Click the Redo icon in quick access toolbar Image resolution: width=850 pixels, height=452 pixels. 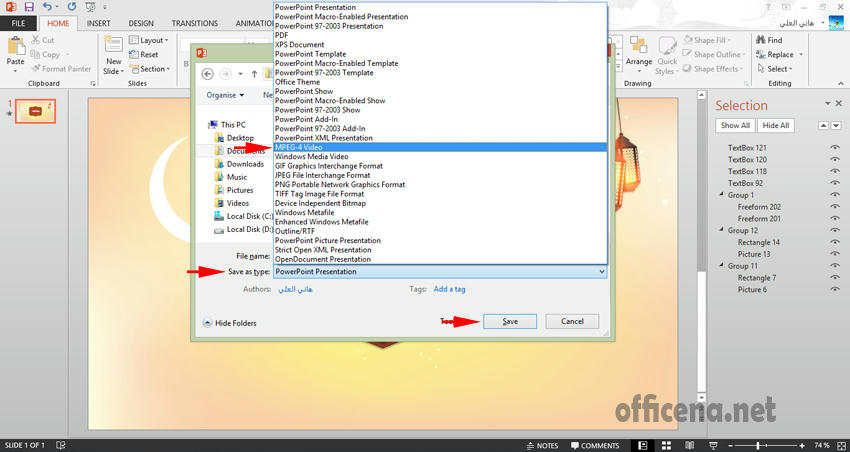point(72,7)
